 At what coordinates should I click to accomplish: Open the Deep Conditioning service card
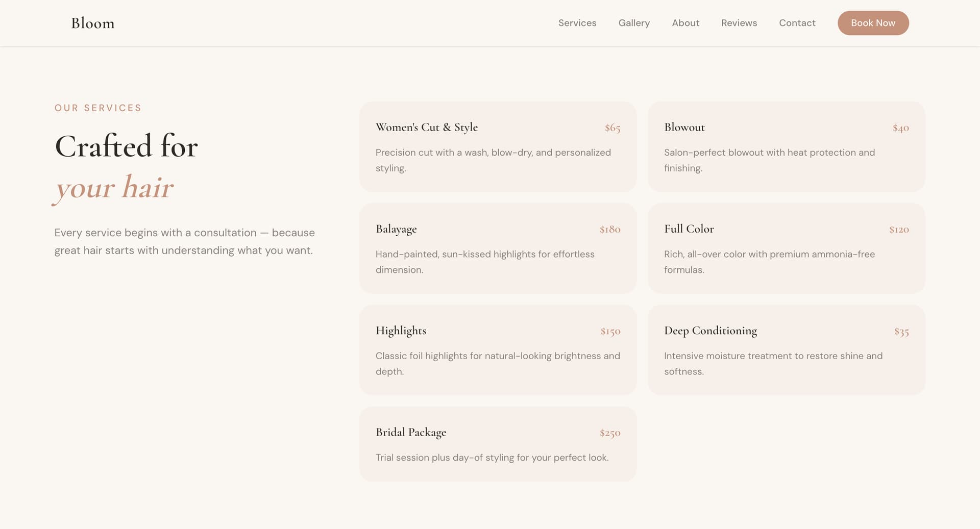tap(786, 350)
